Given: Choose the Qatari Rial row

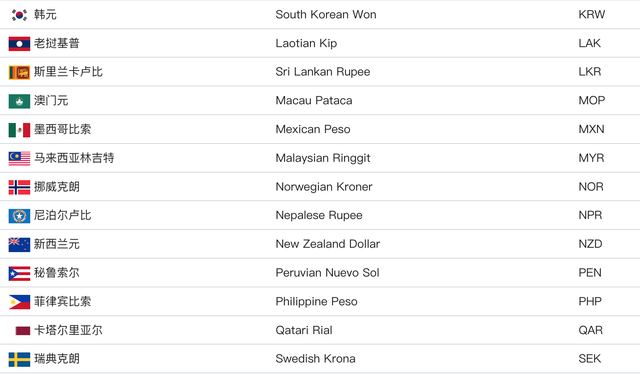Looking at the screenshot, I should (x=320, y=330).
